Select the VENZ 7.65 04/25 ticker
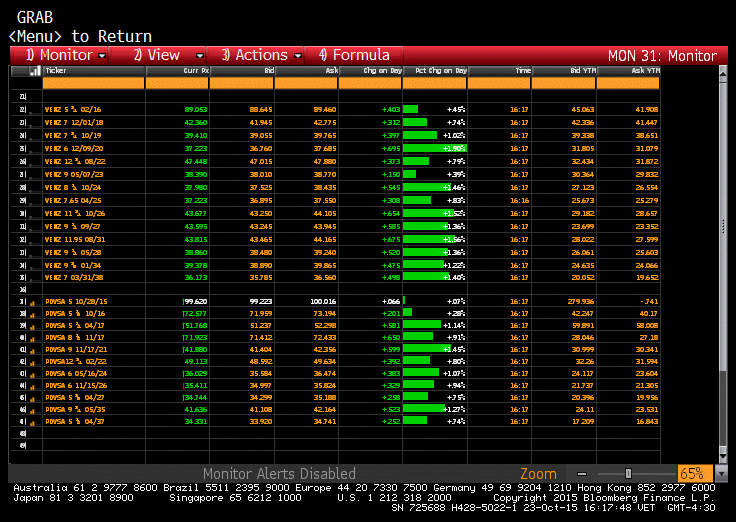Viewport: 736px width, 522px height. [x=73, y=200]
